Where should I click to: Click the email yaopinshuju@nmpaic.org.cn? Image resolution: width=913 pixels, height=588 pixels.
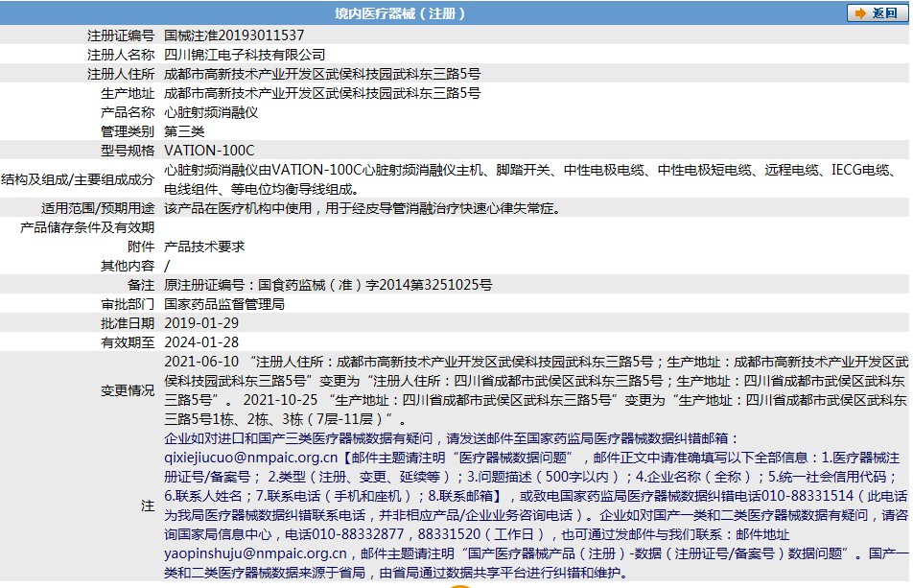coord(255,553)
